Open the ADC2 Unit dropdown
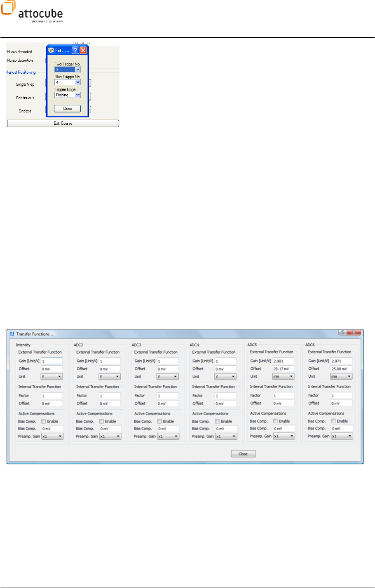 tap(110, 376)
